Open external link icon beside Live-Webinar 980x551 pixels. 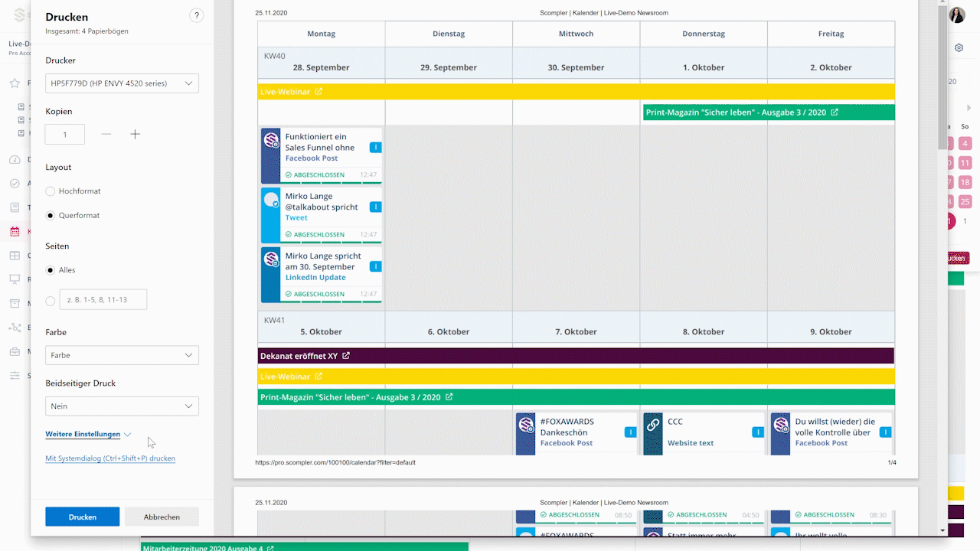tap(318, 92)
